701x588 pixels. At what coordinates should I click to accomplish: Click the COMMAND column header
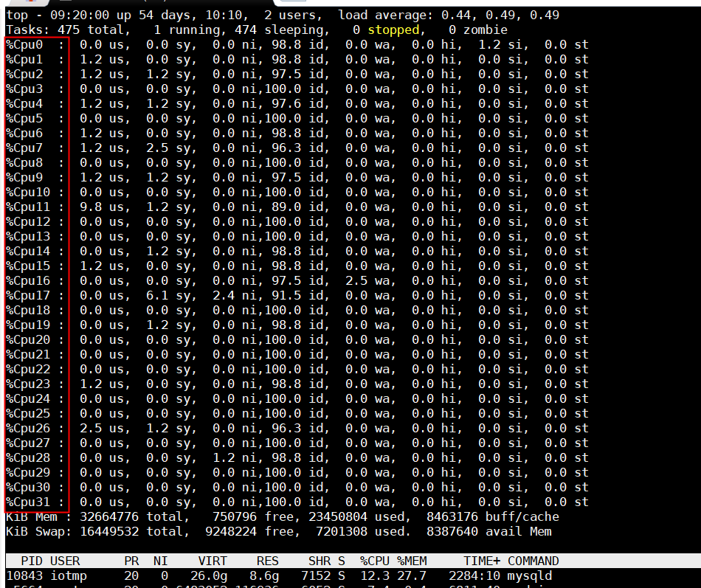pos(533,561)
